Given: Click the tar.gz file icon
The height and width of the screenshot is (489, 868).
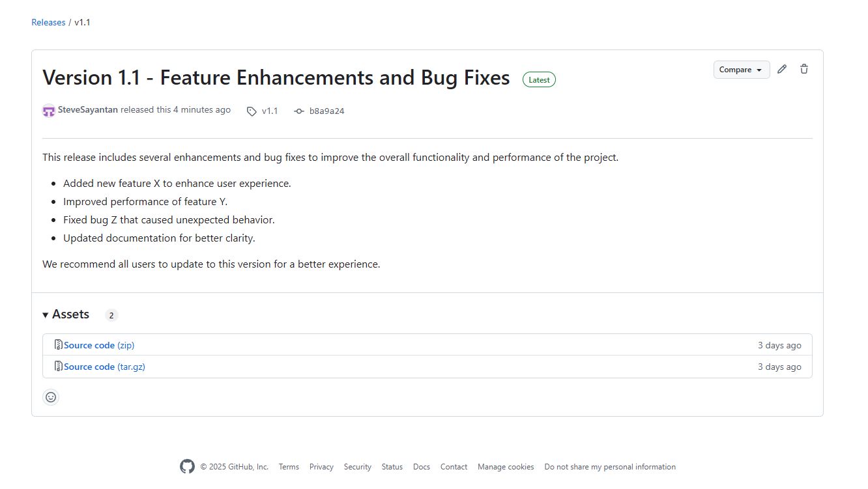Looking at the screenshot, I should [58, 366].
